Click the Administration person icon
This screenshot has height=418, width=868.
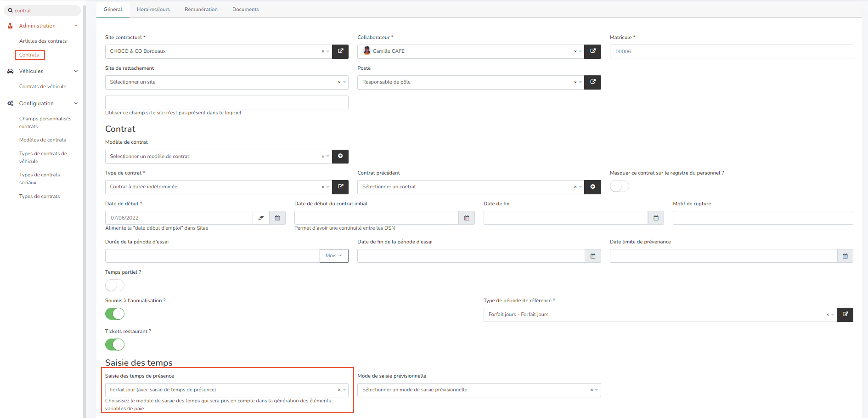[x=10, y=26]
